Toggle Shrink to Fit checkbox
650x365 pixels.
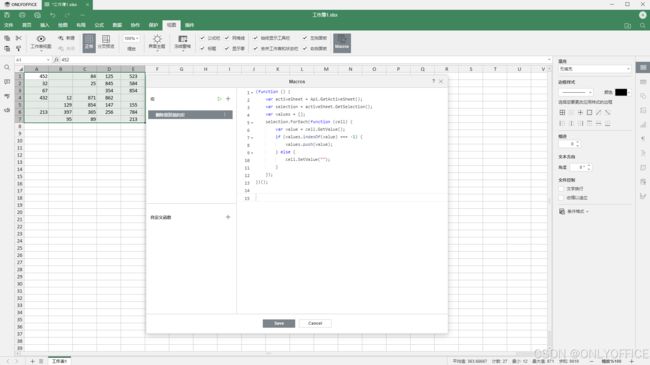coord(562,198)
